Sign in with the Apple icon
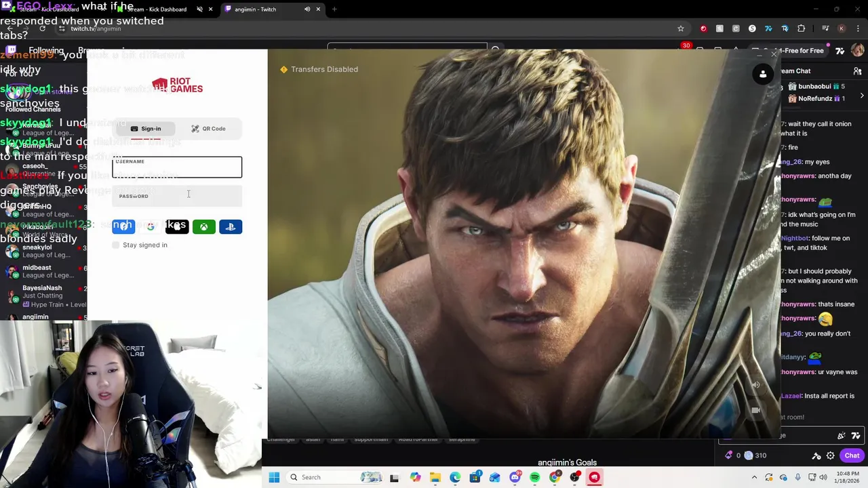Image resolution: width=868 pixels, height=488 pixels. [x=177, y=226]
